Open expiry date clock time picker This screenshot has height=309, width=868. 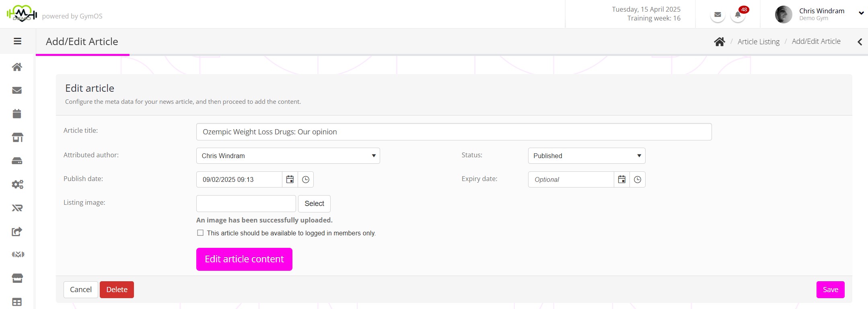[638, 179]
